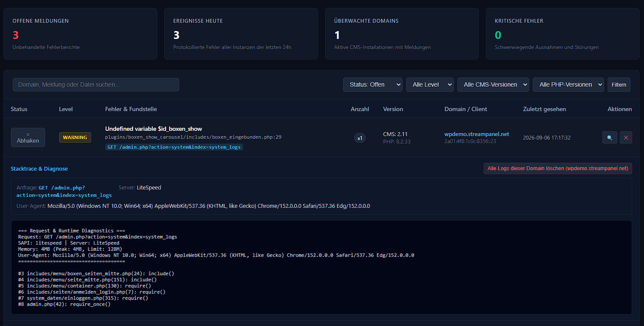Select the WARNING level badge

click(x=75, y=137)
